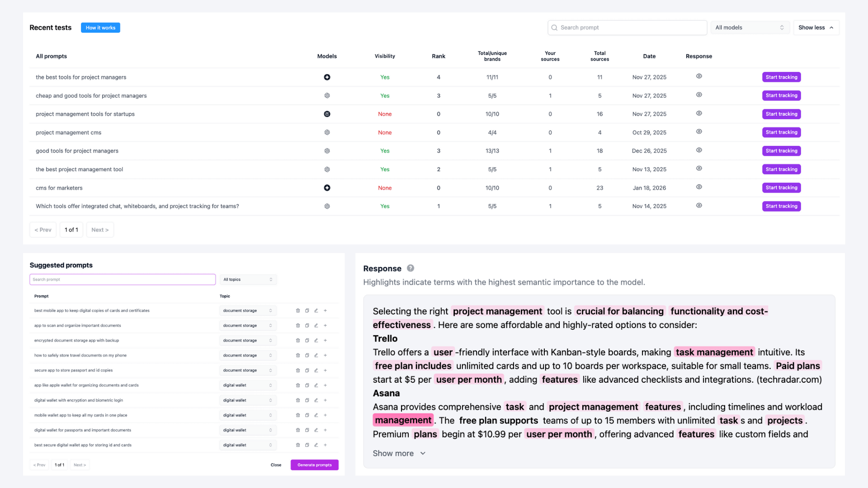View response for 'the best tools for project managers'
This screenshot has height=488, width=868.
[x=699, y=76]
